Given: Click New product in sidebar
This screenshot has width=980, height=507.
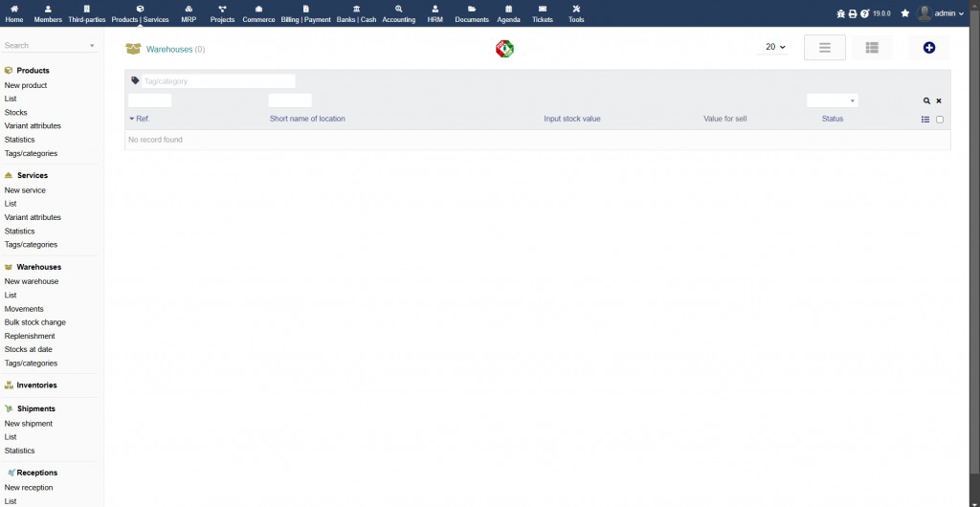Looking at the screenshot, I should click(x=26, y=85).
